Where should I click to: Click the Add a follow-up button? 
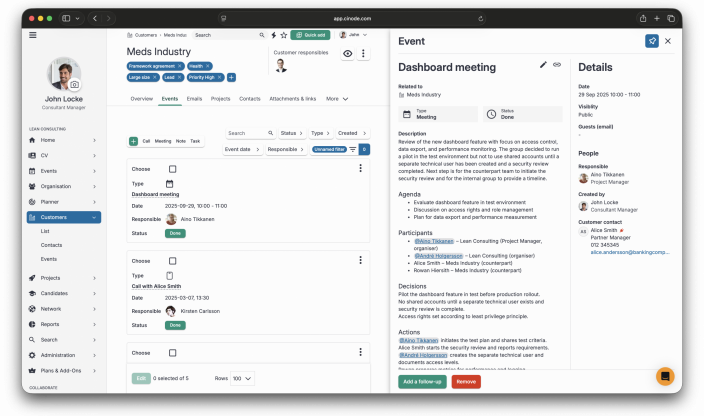[x=422, y=381]
